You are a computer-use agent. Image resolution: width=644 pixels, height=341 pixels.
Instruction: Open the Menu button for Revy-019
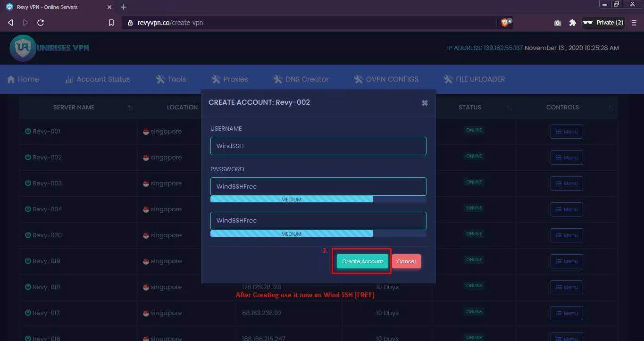567,261
